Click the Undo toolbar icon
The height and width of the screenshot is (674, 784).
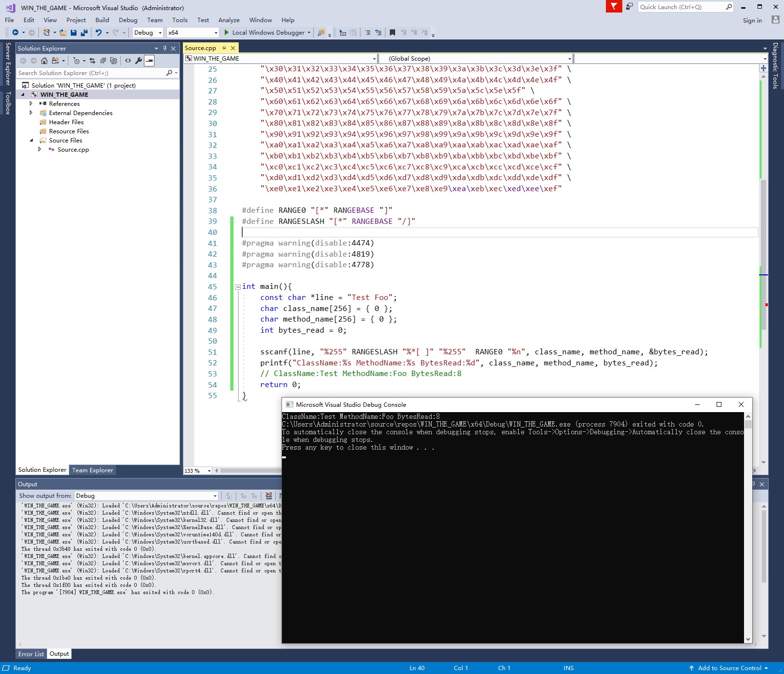[x=99, y=33]
